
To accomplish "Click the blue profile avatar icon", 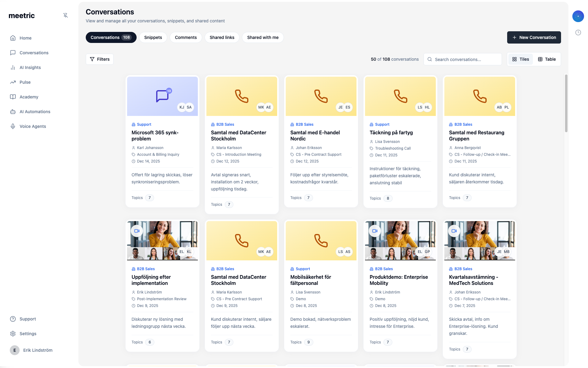I will click(578, 16).
